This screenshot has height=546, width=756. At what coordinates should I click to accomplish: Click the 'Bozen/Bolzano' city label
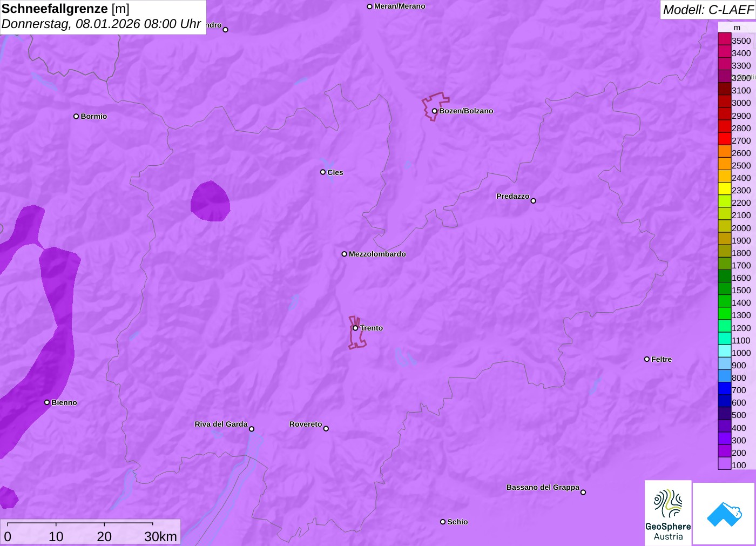(466, 111)
